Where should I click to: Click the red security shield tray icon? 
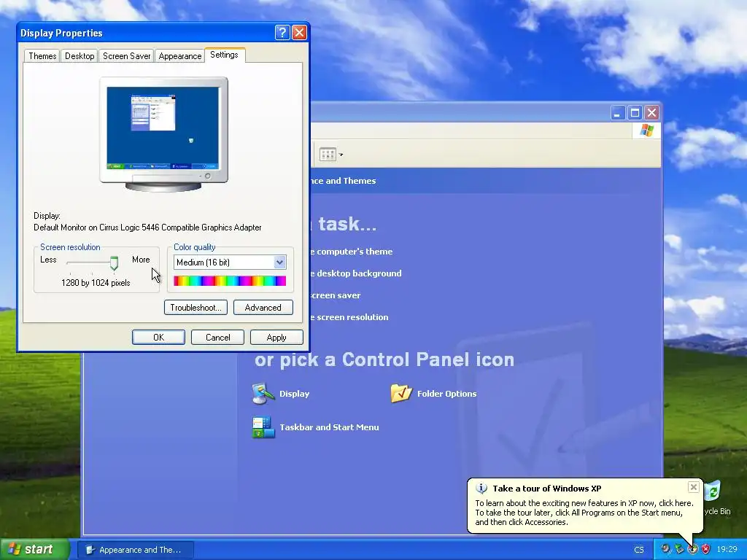pyautogui.click(x=706, y=549)
